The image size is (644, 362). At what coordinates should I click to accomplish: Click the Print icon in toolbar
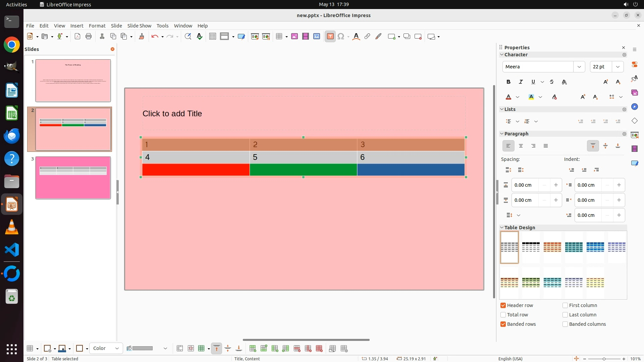[x=89, y=37]
